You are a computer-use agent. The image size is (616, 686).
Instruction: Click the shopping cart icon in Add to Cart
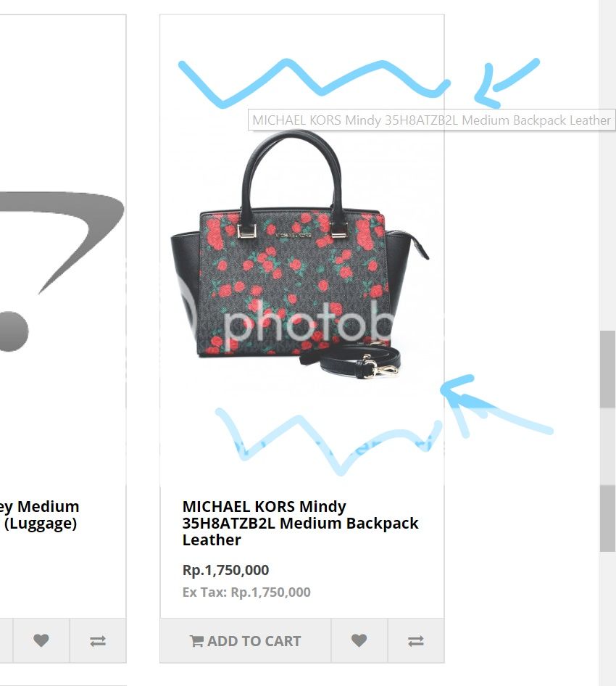point(196,641)
